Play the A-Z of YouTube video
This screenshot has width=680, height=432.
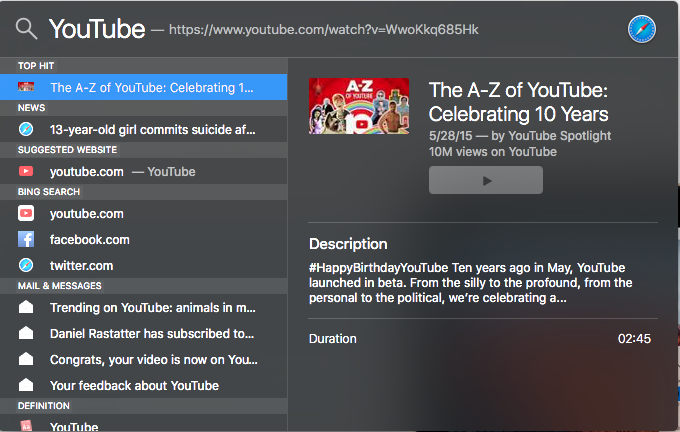[x=486, y=180]
